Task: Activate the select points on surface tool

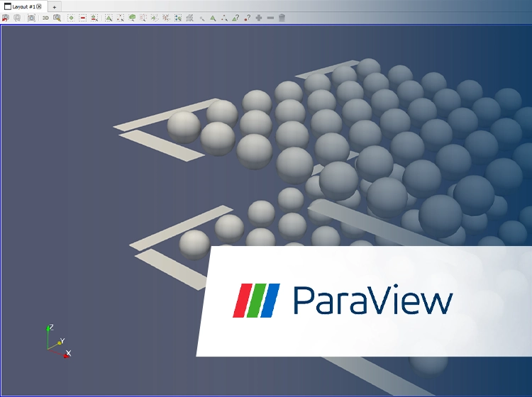Action: (x=120, y=18)
